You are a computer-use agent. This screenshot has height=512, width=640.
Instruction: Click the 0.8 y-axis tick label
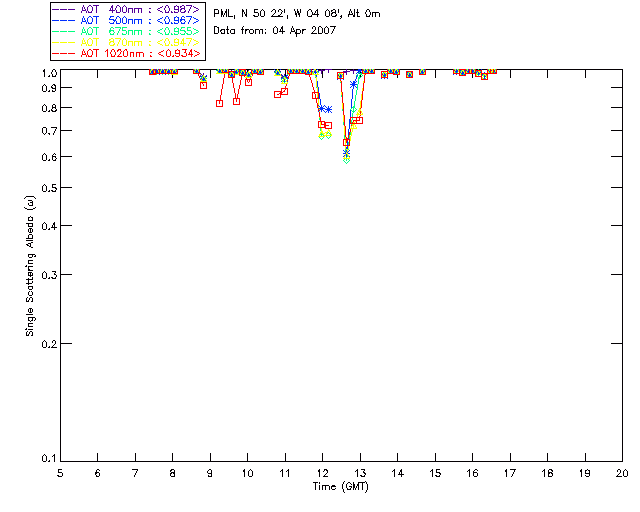point(49,108)
